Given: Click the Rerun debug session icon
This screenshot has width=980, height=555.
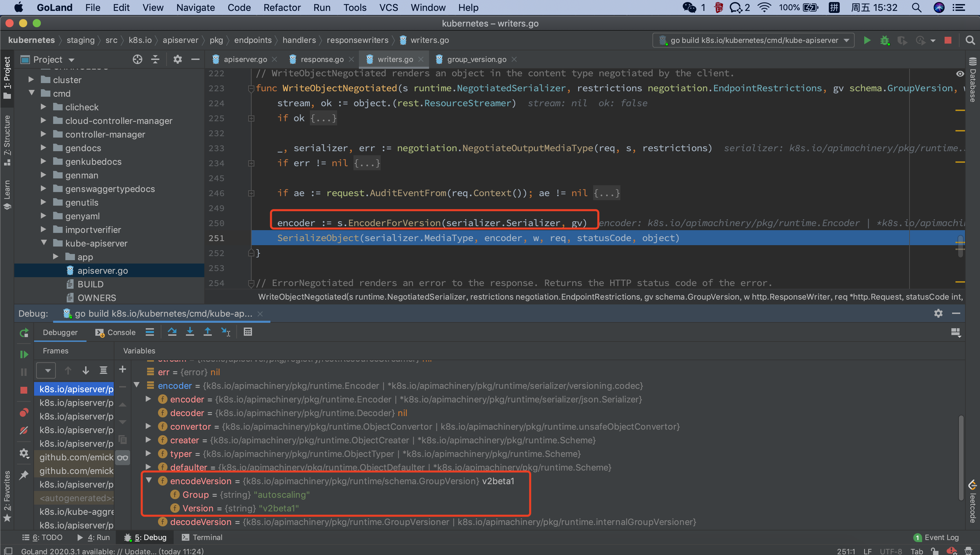Looking at the screenshot, I should pyautogui.click(x=23, y=333).
